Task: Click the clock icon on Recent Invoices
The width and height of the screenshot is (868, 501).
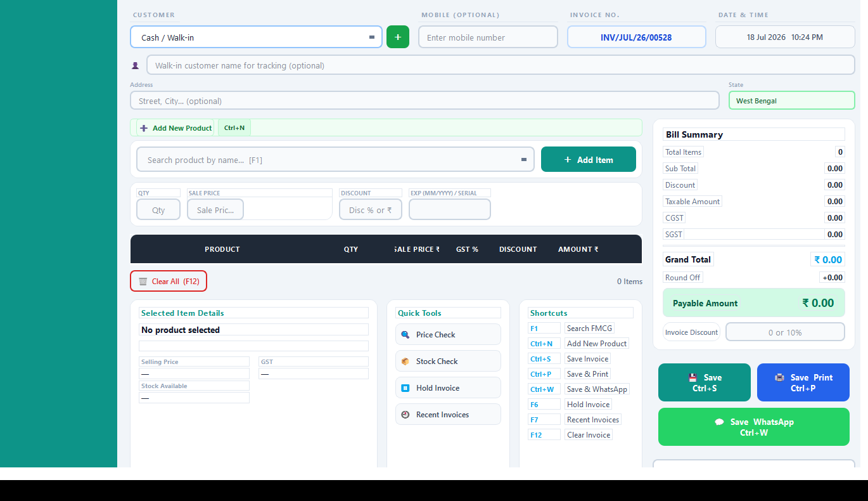Action: [405, 415]
